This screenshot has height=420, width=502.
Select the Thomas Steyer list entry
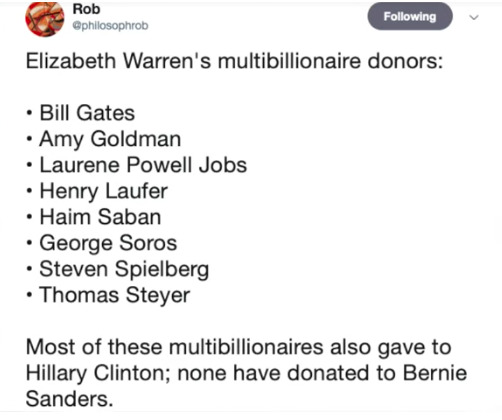point(115,295)
